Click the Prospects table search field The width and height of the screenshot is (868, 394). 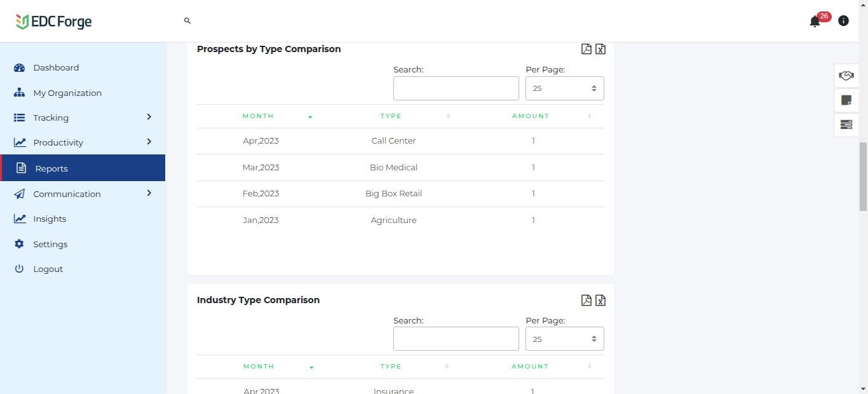(x=456, y=88)
